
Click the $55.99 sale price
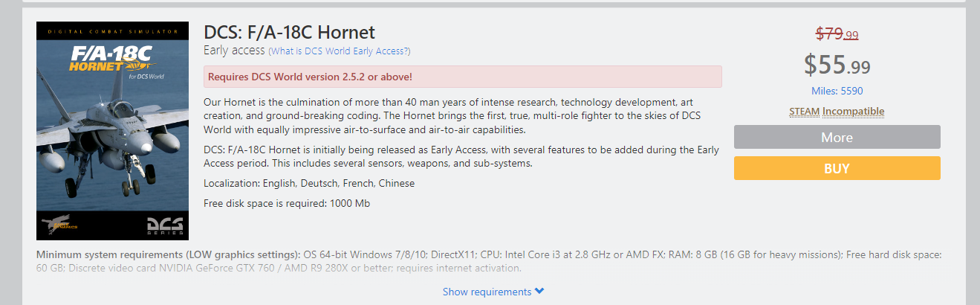[837, 65]
